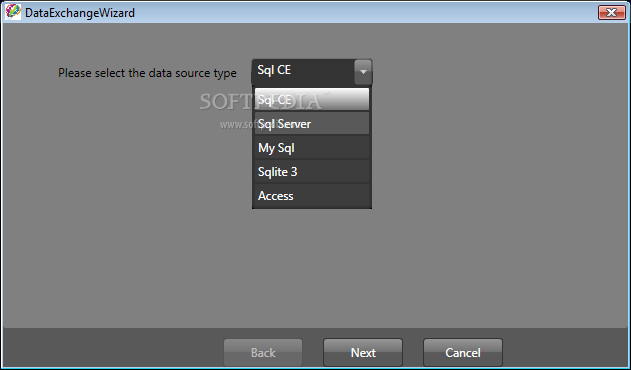This screenshot has height=370, width=631.
Task: Select Sqlite 3 as data source
Action: (x=312, y=172)
